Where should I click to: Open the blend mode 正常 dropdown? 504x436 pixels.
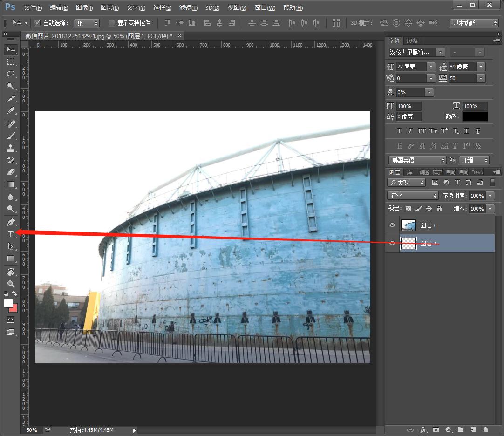(413, 196)
